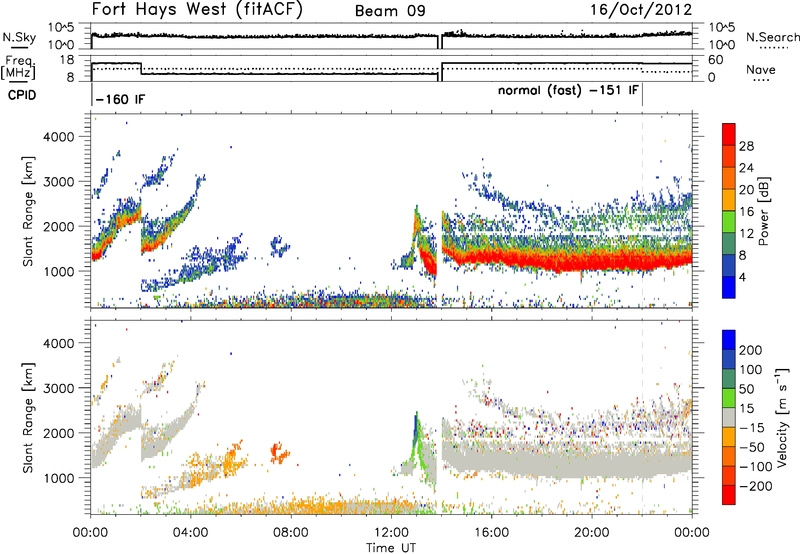
Task: Click the dashed vertical marker in the power panel
Action: click(642, 210)
